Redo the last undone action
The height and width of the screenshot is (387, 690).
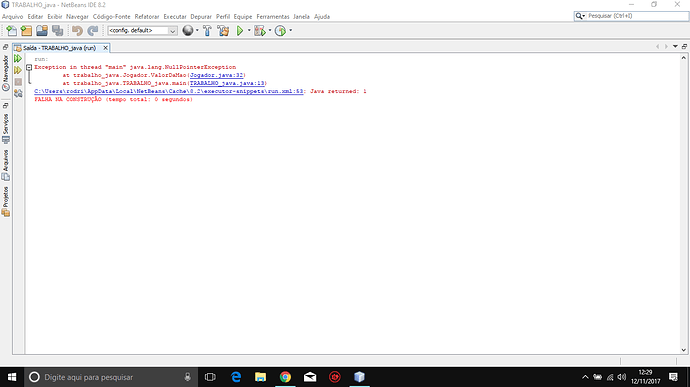pos(93,30)
